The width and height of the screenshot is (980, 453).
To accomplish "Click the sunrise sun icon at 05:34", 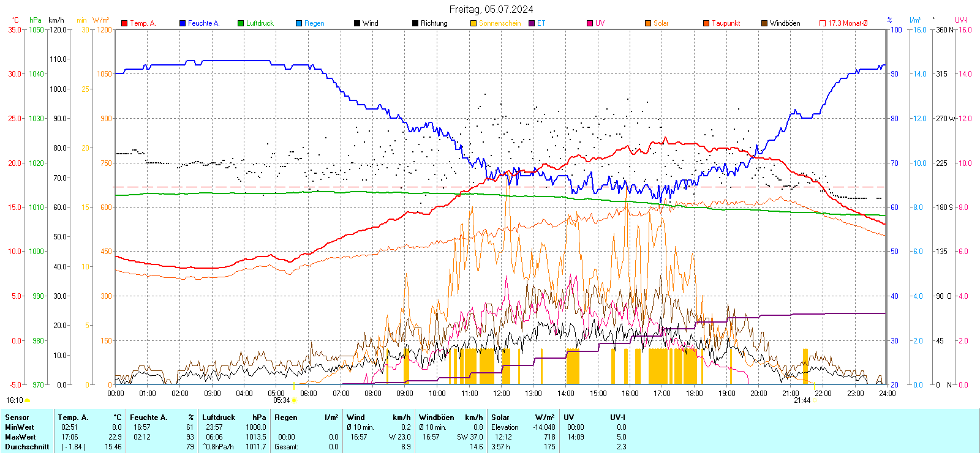I will tap(295, 400).
